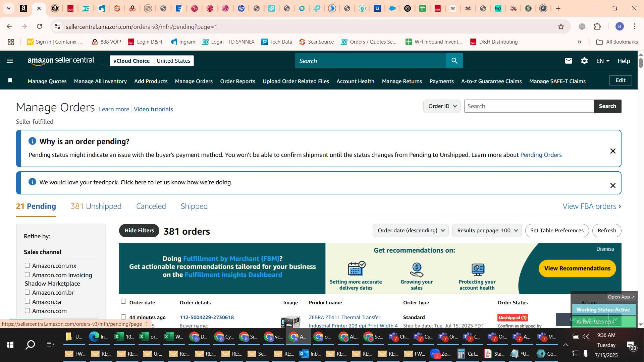Open the Outlook Inbox taskbar icon
This screenshot has width=644, height=362.
(x=310, y=354)
